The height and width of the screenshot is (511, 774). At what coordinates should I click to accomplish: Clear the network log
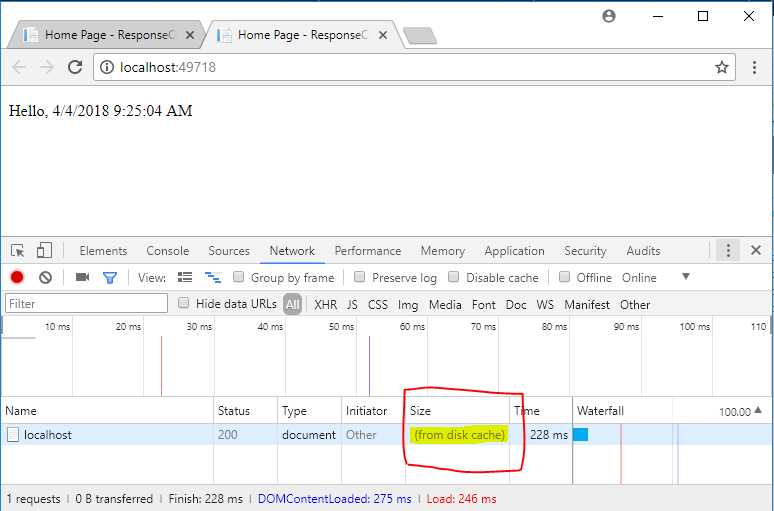45,277
